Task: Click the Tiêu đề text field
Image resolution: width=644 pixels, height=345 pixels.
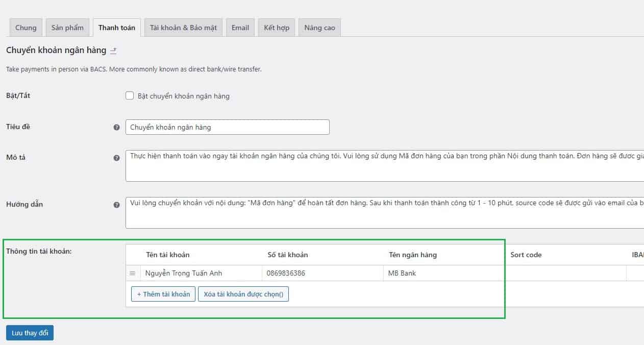Action: point(227,127)
